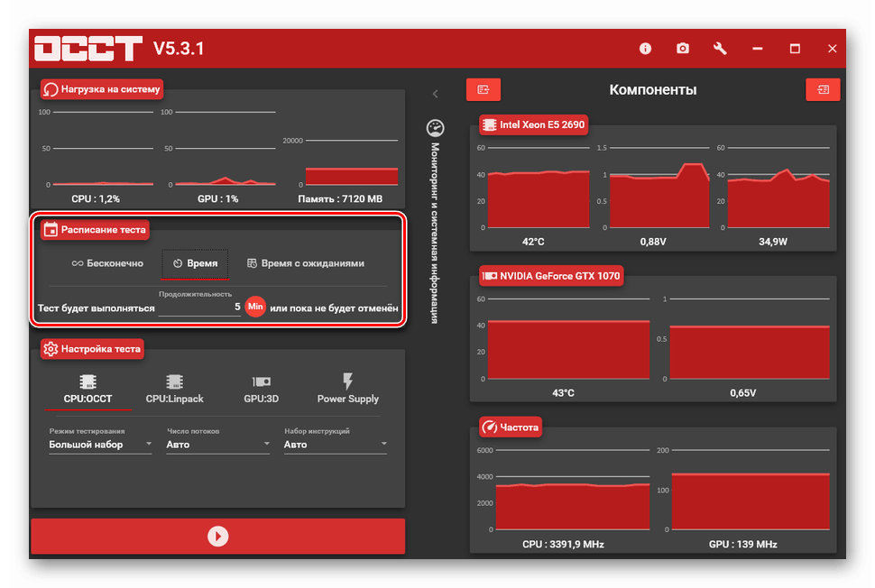
Task: Select the Время schedule option
Action: coord(195,263)
